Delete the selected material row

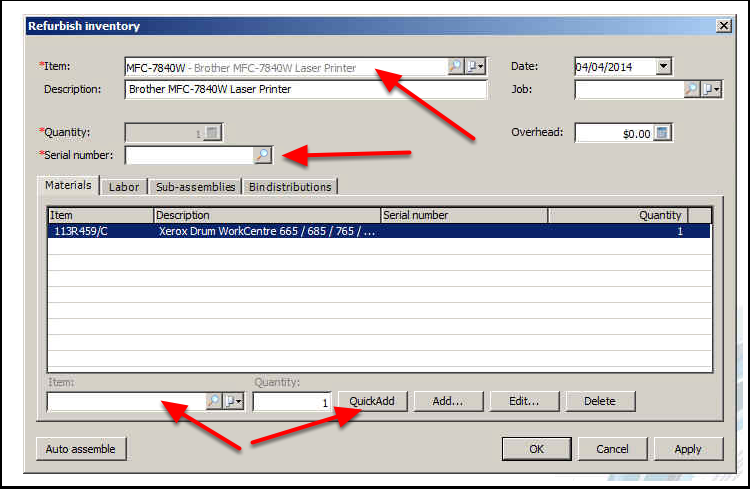click(x=600, y=401)
